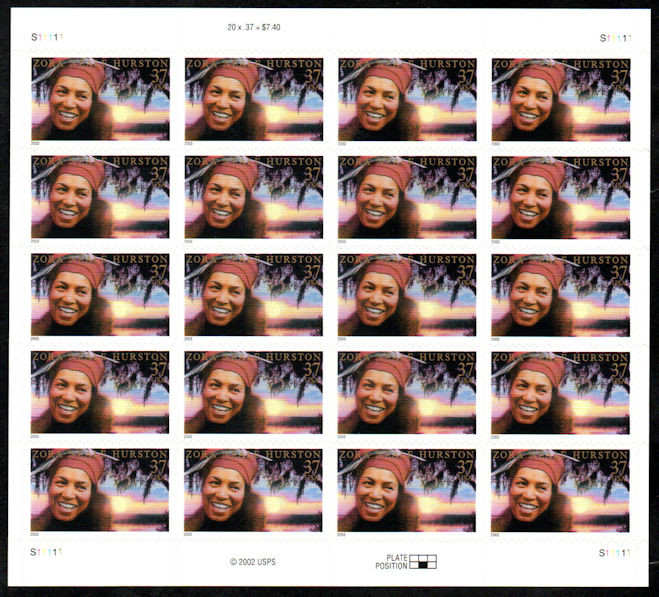659x597 pixels.
Task: Click the top-left "S11111" plate number
Action: pos(47,37)
